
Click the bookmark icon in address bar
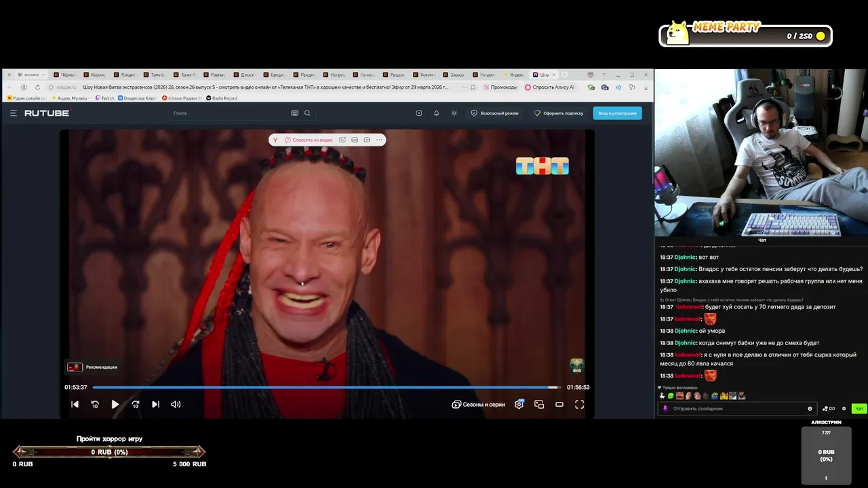(473, 87)
